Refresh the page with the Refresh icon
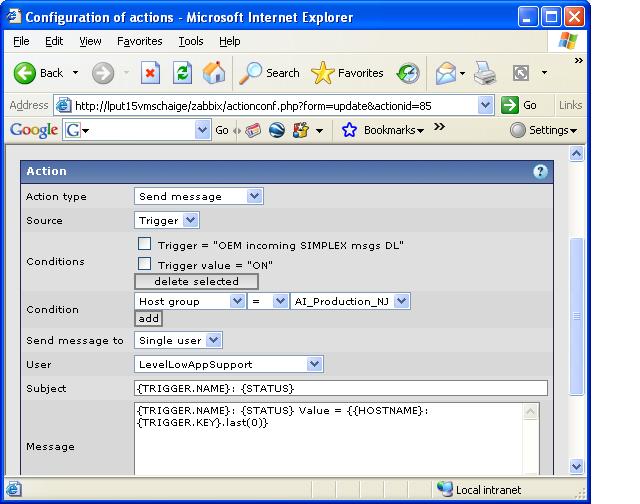Image resolution: width=640 pixels, height=504 pixels. (x=182, y=73)
